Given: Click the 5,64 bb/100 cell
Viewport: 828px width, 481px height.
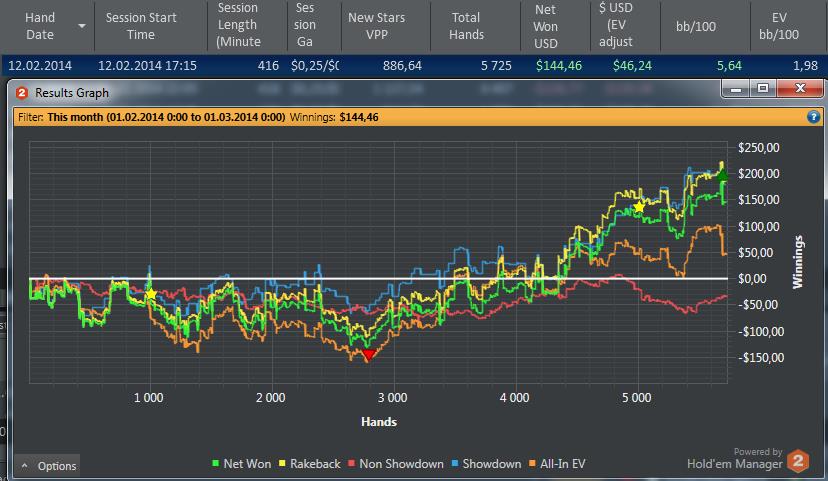Looking at the screenshot, I should (729, 65).
